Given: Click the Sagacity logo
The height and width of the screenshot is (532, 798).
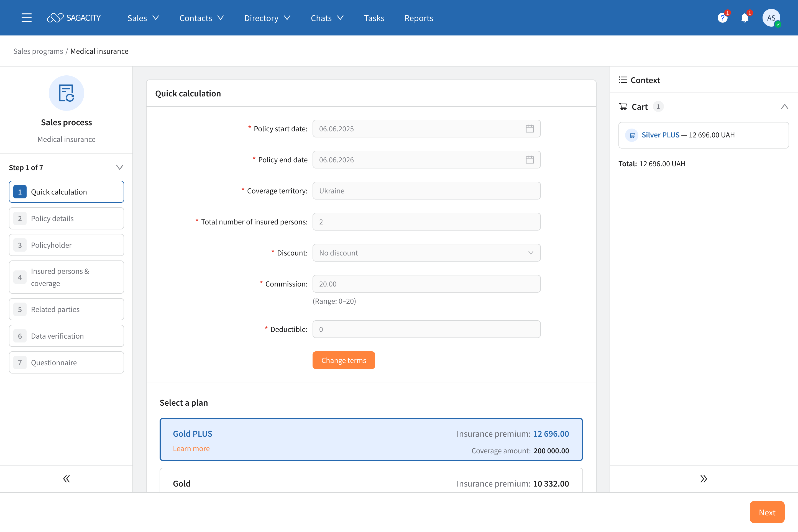Looking at the screenshot, I should (x=74, y=17).
